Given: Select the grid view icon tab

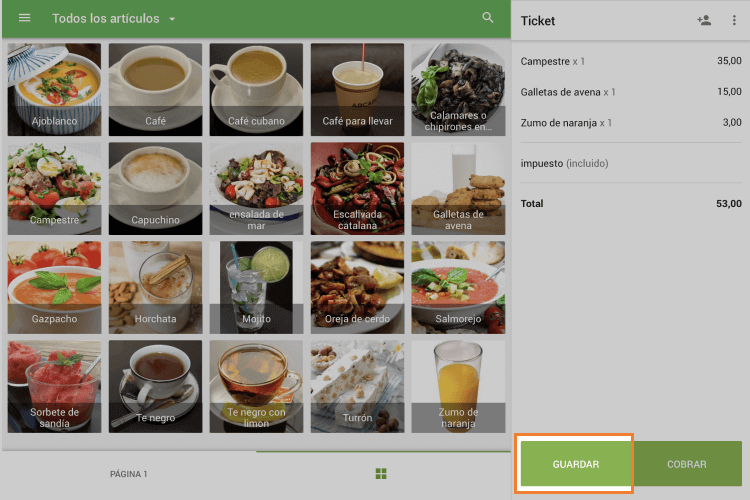Looking at the screenshot, I should tap(381, 474).
